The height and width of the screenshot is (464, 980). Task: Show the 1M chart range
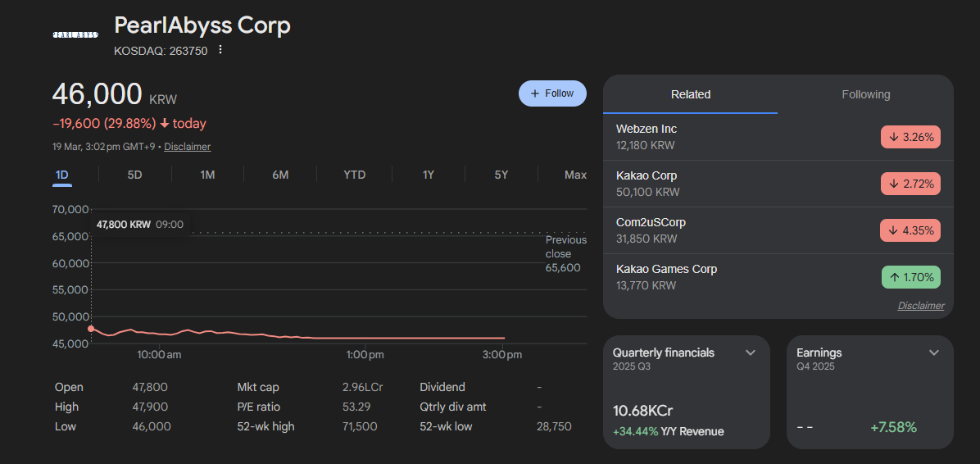click(x=207, y=175)
